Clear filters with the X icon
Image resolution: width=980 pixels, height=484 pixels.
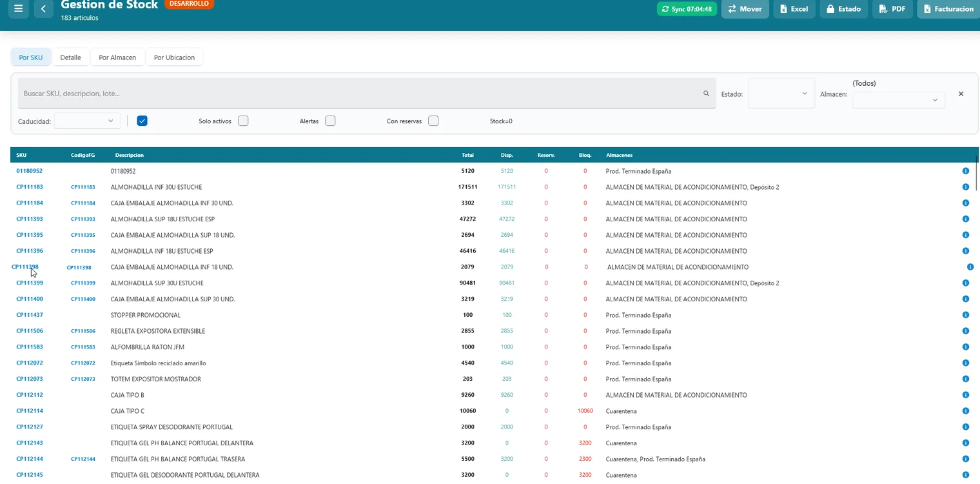[x=961, y=94]
